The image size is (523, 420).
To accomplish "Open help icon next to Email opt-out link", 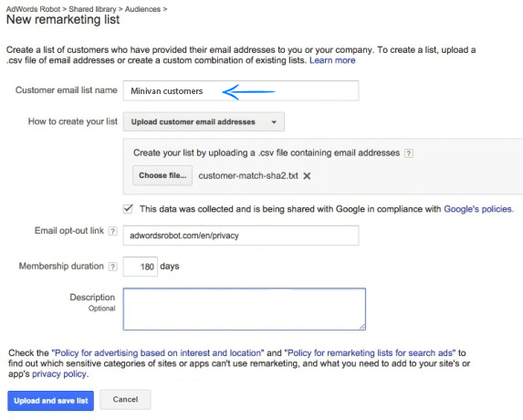I will tap(113, 231).
